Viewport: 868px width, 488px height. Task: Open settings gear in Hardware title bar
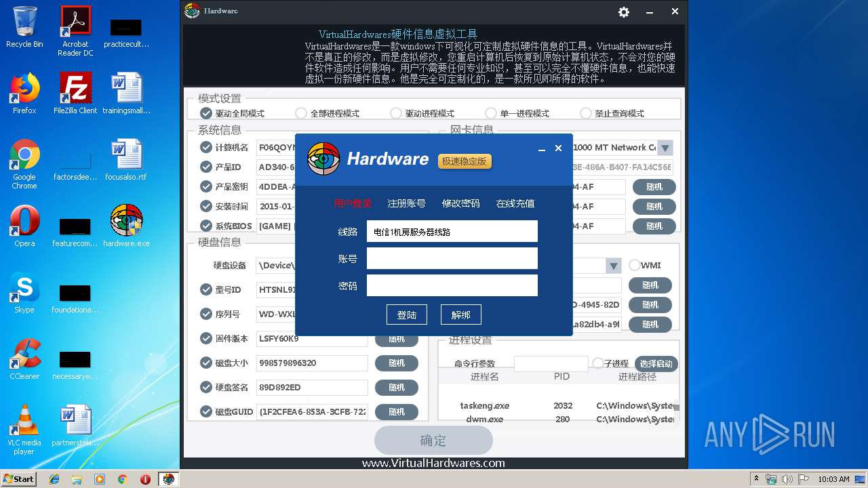[624, 12]
